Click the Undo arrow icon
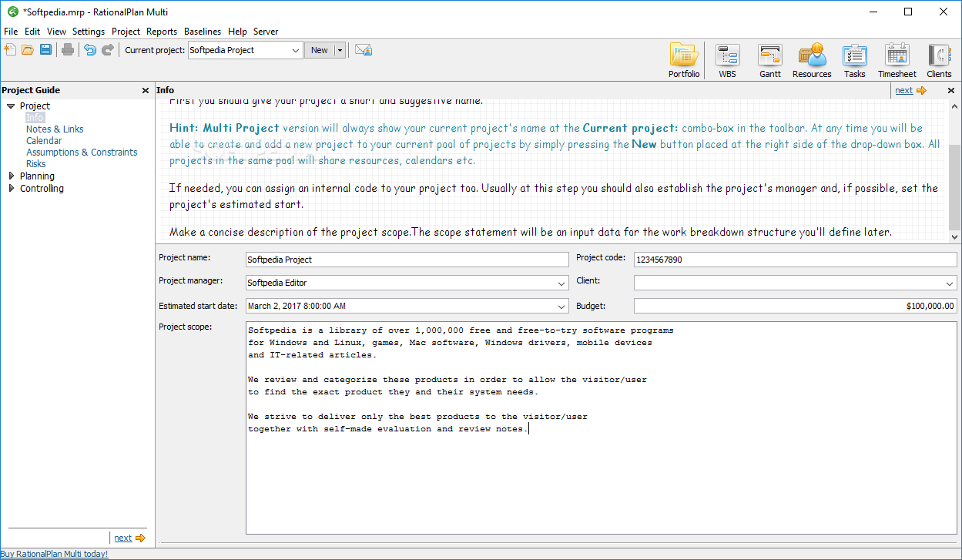The width and height of the screenshot is (962, 560). click(90, 50)
